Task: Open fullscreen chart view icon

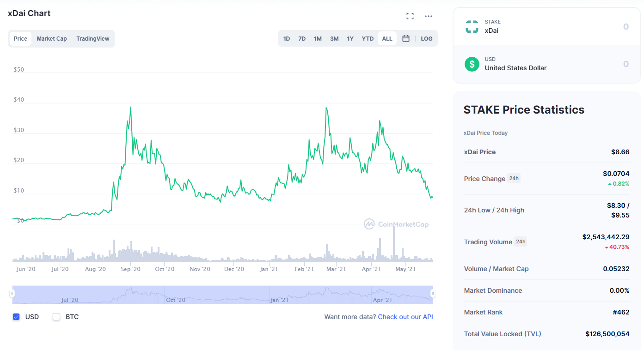Action: click(x=410, y=16)
